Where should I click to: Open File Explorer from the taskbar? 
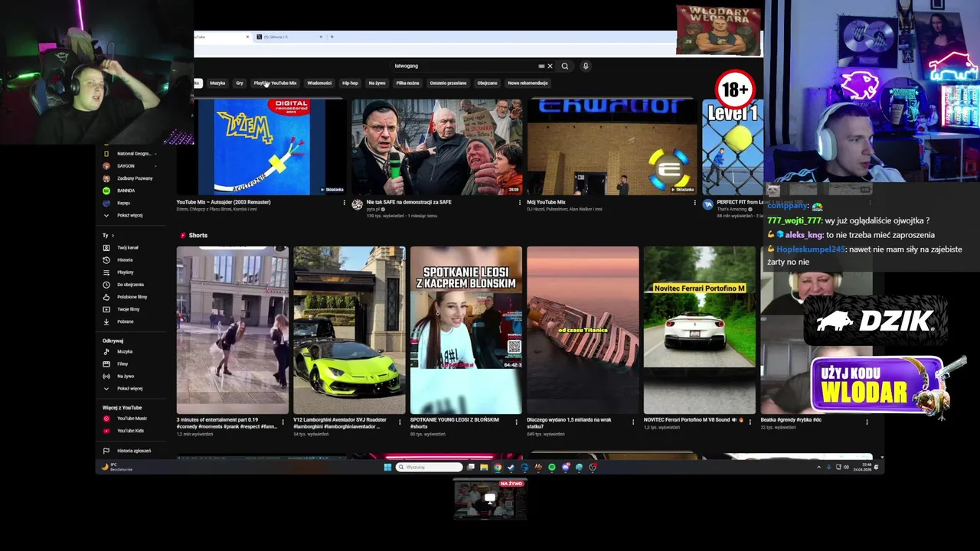click(484, 467)
